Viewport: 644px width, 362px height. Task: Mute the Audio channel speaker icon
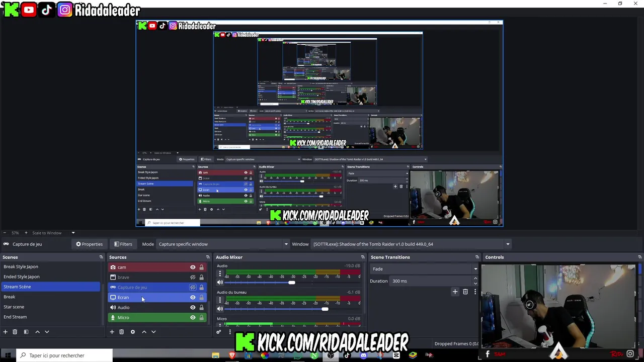coord(220,283)
